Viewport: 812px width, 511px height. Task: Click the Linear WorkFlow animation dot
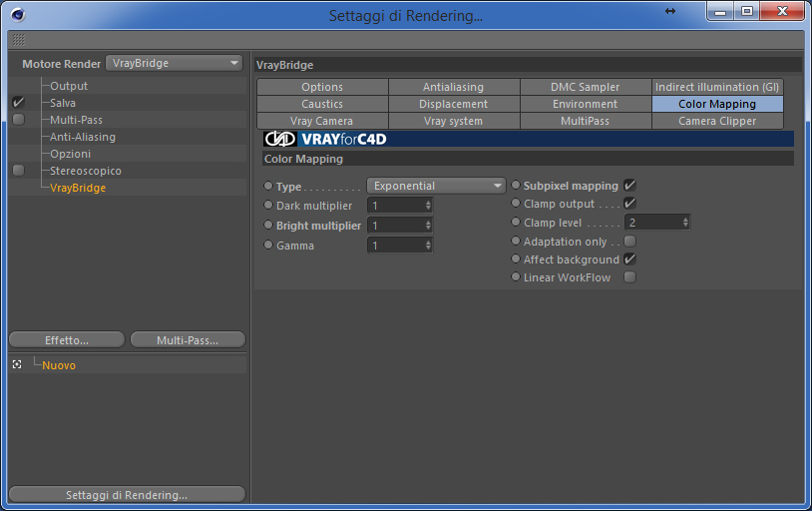(x=516, y=276)
